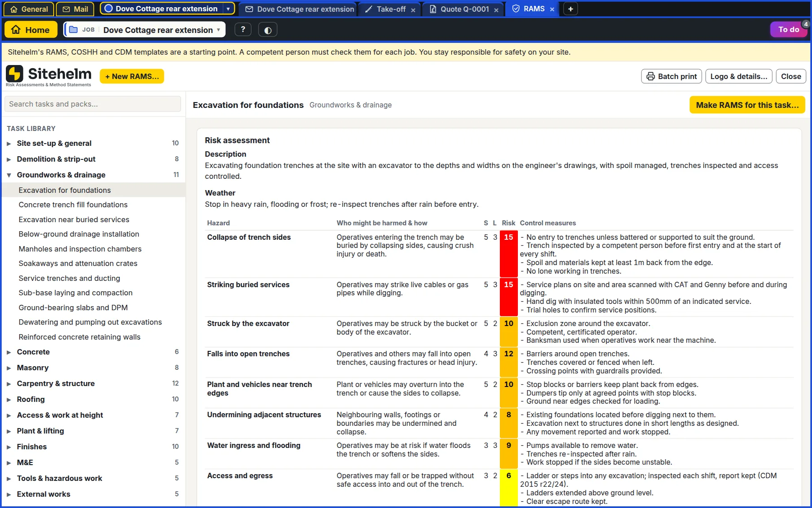Select Reinforced concrete retaining walls task

93,337
